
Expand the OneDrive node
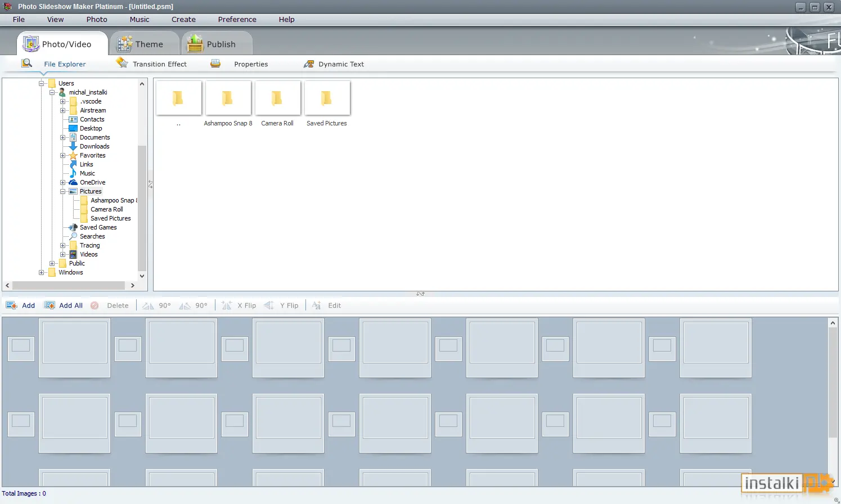(63, 182)
